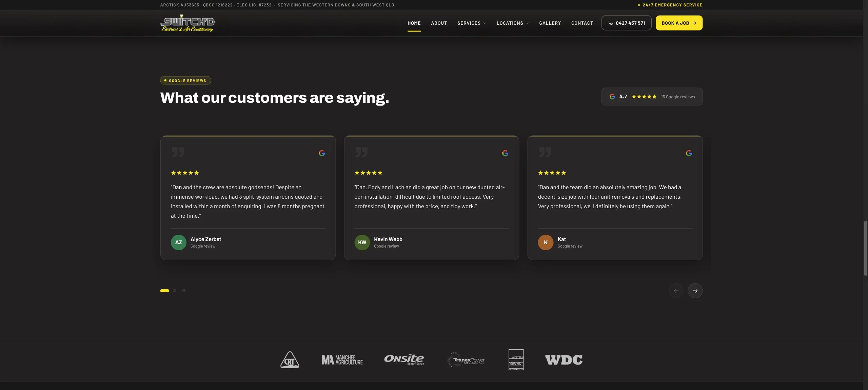The height and width of the screenshot is (390, 868).
Task: Click the Google icon on Kat's review
Action: pos(689,153)
